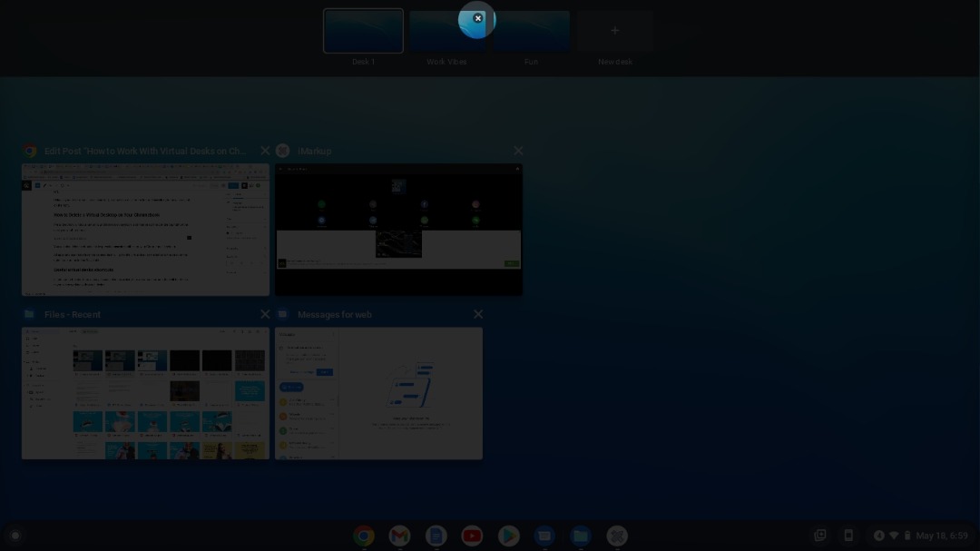The image size is (980, 551).
Task: Open Chrome from the shelf
Action: (364, 536)
